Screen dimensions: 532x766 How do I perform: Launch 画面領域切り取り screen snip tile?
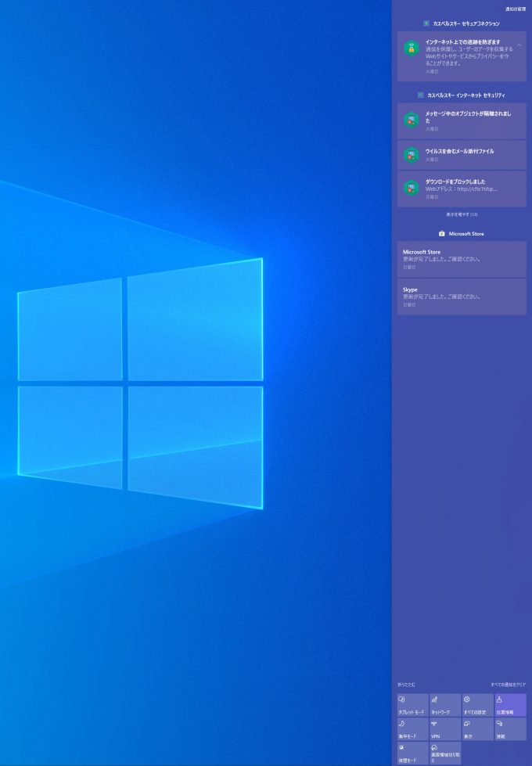point(445,753)
